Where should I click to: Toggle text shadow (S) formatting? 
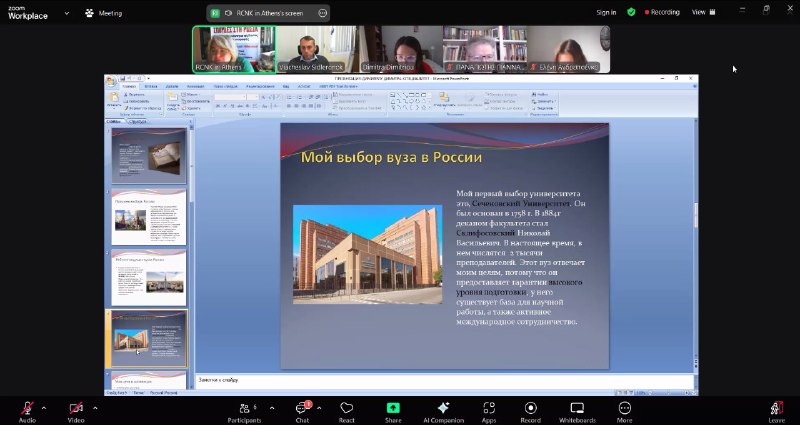[x=248, y=106]
